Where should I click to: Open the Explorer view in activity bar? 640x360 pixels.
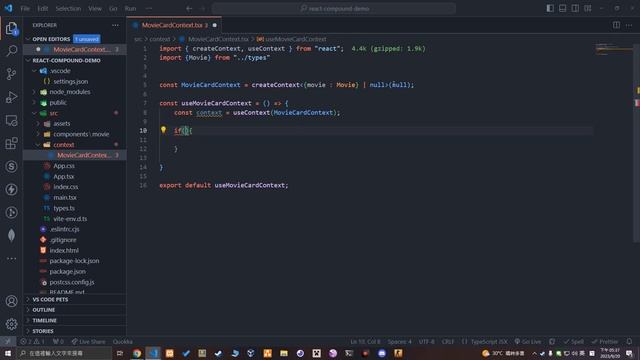tap(11, 28)
